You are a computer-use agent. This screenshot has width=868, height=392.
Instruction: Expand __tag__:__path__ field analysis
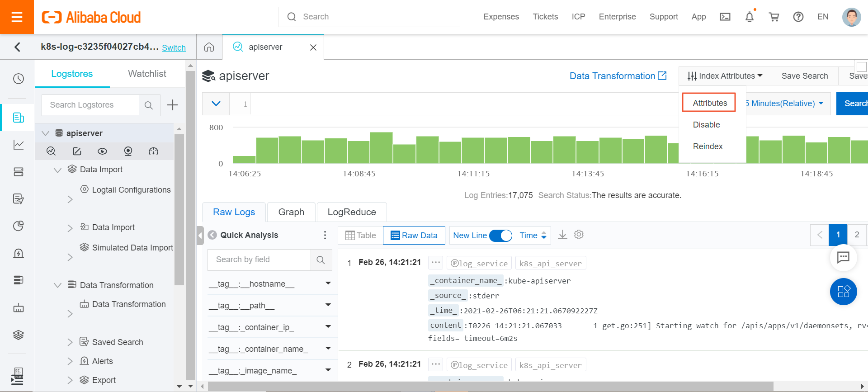[328, 305]
